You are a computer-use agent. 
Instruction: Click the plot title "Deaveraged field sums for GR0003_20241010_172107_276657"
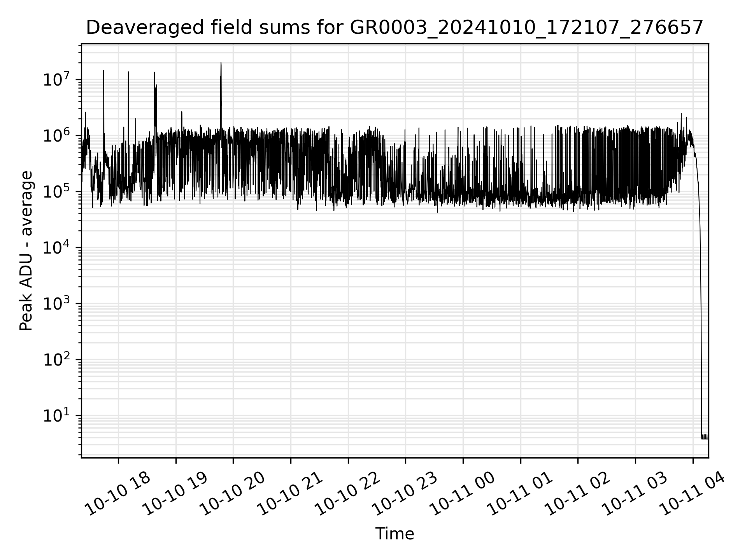pos(395,28)
